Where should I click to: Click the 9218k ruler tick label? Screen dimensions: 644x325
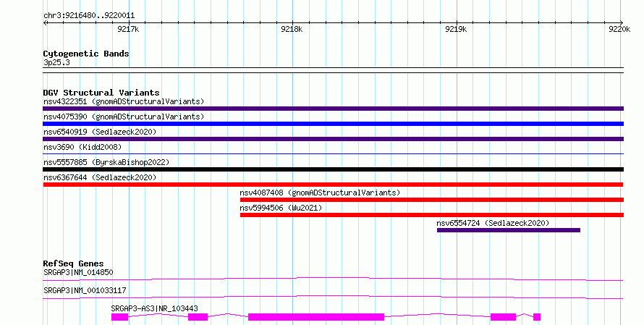[292, 29]
